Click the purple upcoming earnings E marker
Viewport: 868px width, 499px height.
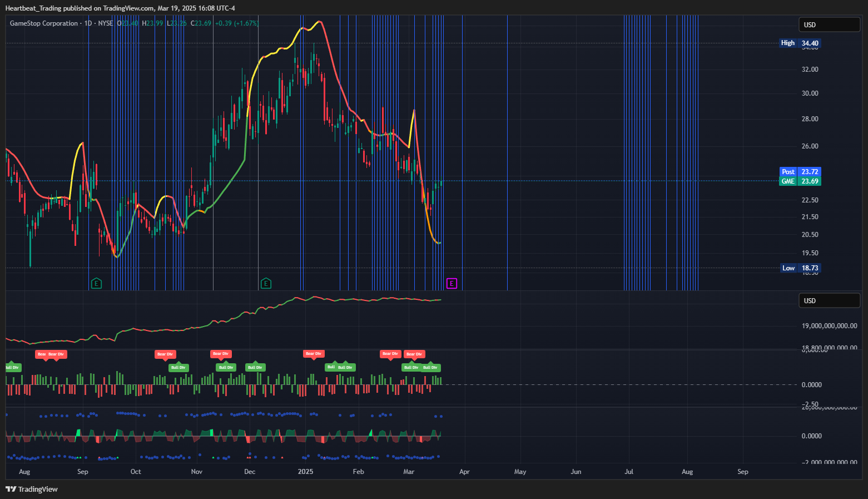(452, 284)
